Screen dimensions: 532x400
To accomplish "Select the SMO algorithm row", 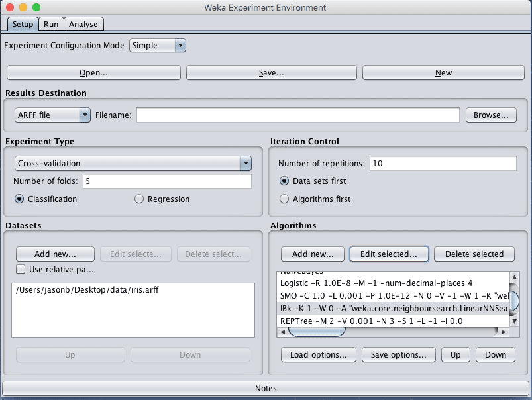I will 394,296.
